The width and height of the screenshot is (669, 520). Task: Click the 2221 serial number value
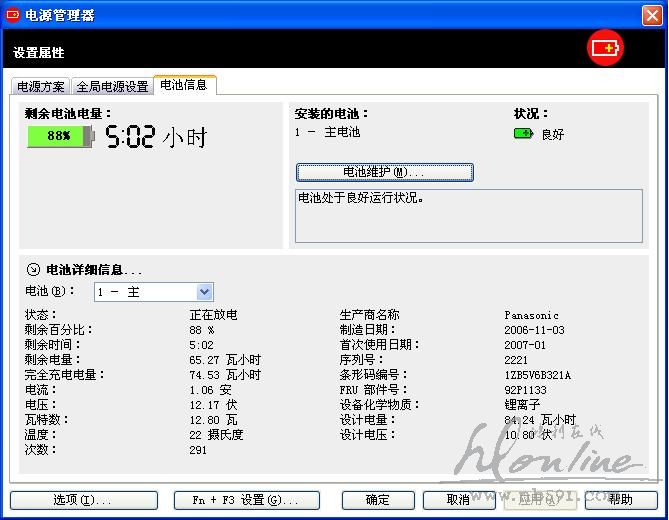[x=516, y=360]
